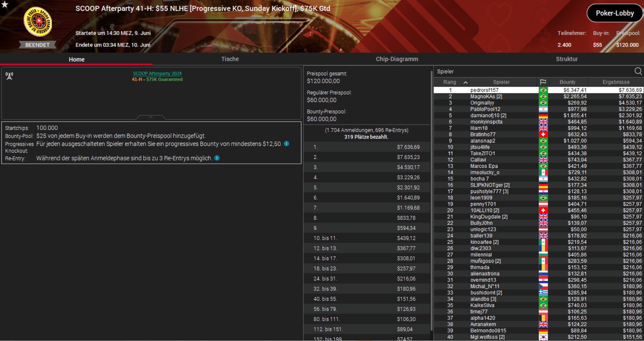This screenshot has height=341, width=644.
Task: Open the player search magnifier
Action: (x=638, y=71)
